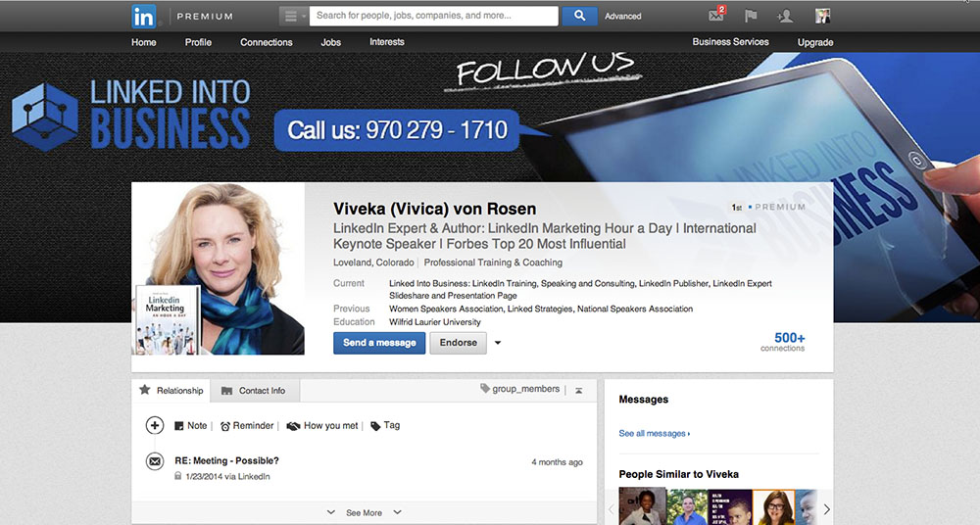Open Viveka von Rosen's profile photo
This screenshot has width=980, height=525.
point(219,269)
